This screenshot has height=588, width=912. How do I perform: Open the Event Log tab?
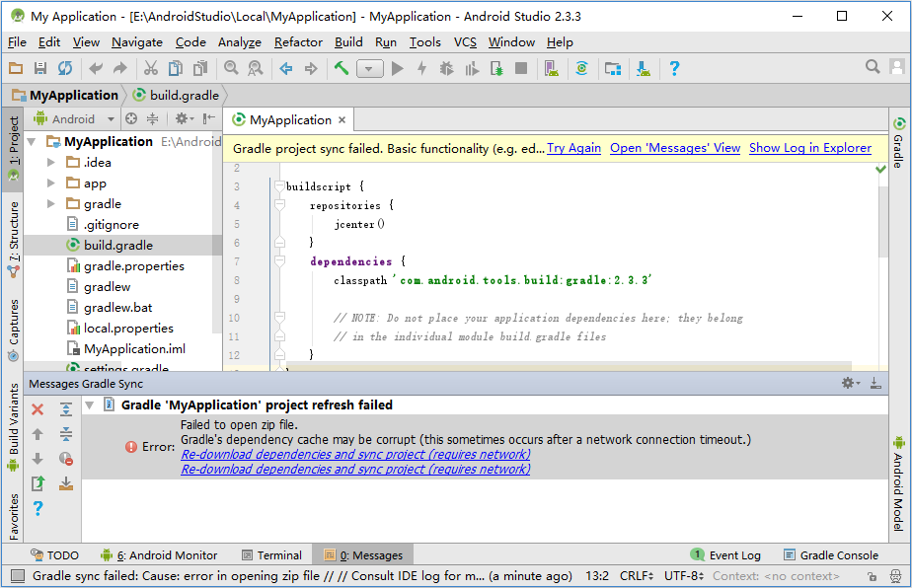click(725, 554)
